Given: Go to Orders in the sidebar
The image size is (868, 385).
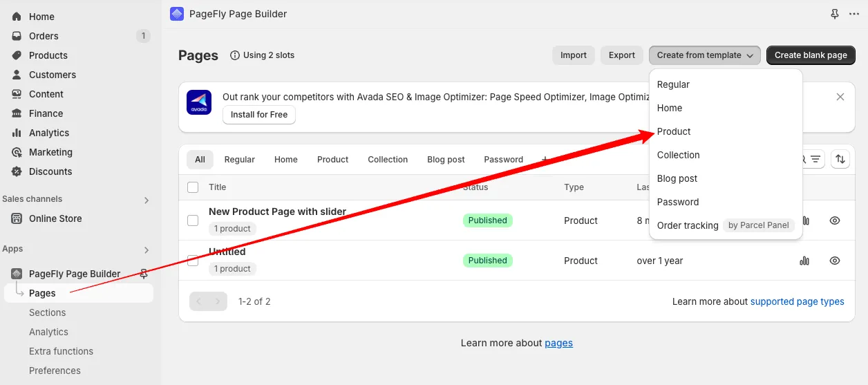Looking at the screenshot, I should [44, 36].
